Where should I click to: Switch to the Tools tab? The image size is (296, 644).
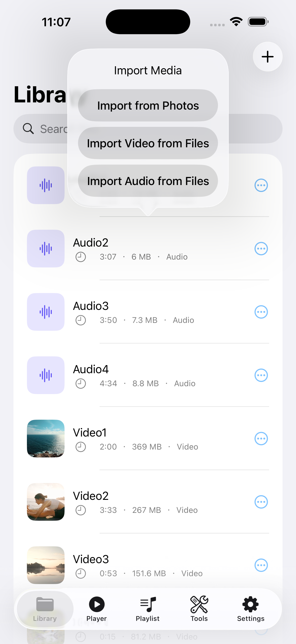click(x=199, y=609)
